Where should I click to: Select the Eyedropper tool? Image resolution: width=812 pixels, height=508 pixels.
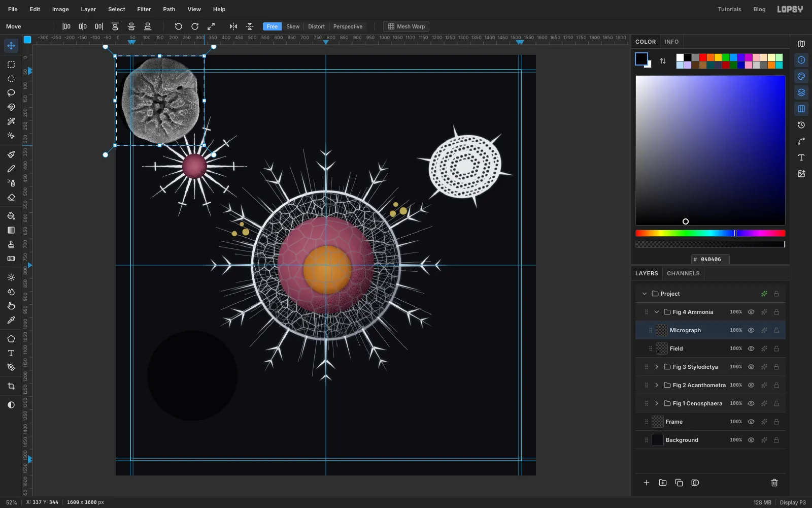coord(11,320)
